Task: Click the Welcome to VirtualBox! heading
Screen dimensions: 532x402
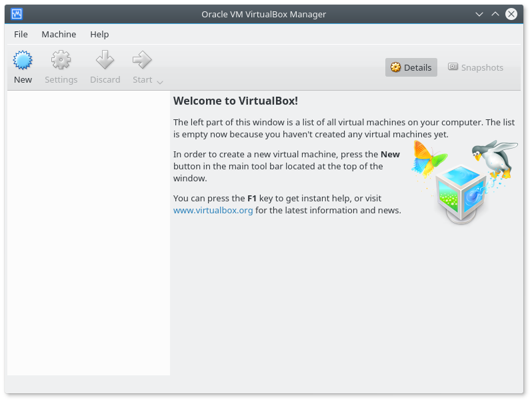Action: pyautogui.click(x=235, y=101)
